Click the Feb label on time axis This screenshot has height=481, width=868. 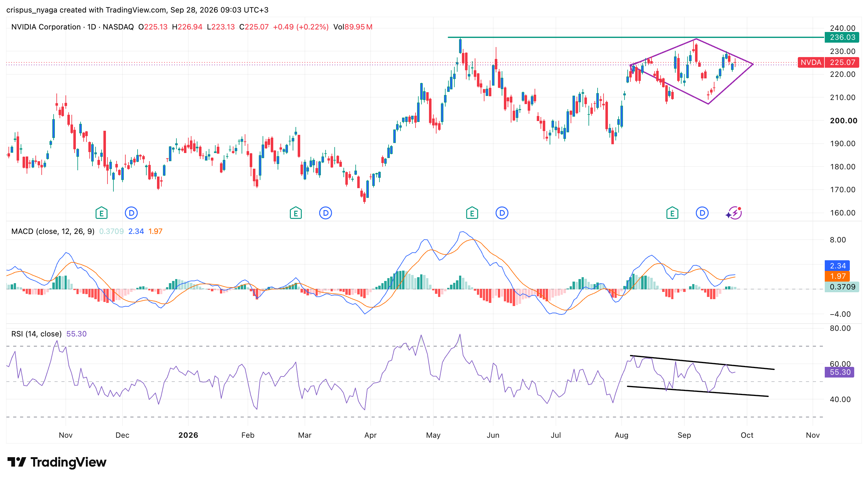248,435
